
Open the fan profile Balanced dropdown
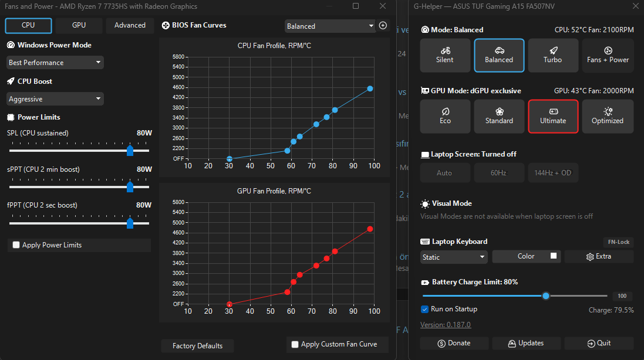(330, 26)
